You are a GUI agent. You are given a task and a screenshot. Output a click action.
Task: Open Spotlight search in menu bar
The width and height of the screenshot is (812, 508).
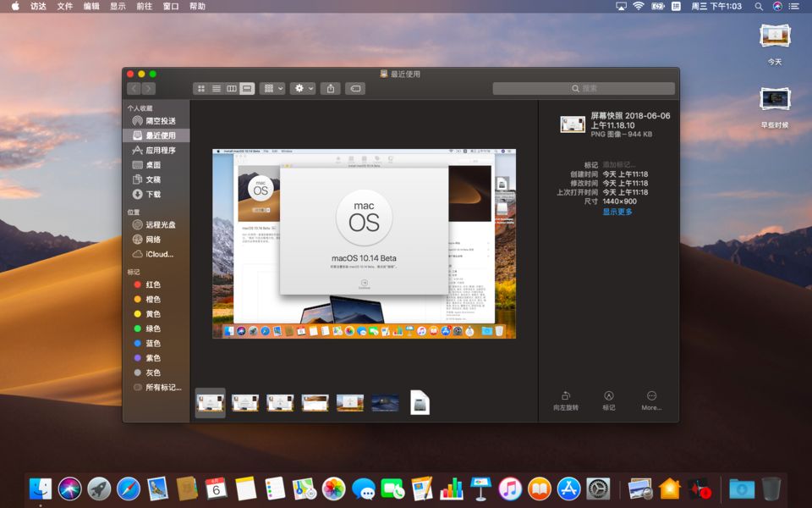[759, 6]
